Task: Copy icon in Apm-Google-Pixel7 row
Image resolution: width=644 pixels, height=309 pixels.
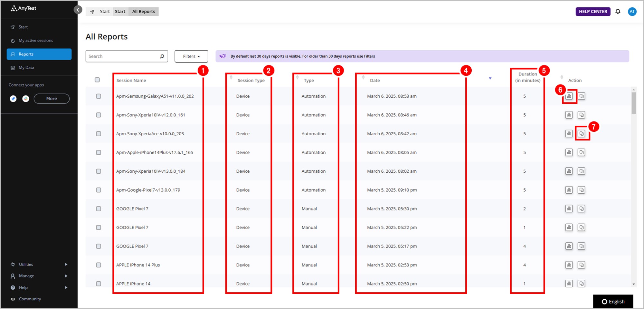Action: [x=581, y=190]
